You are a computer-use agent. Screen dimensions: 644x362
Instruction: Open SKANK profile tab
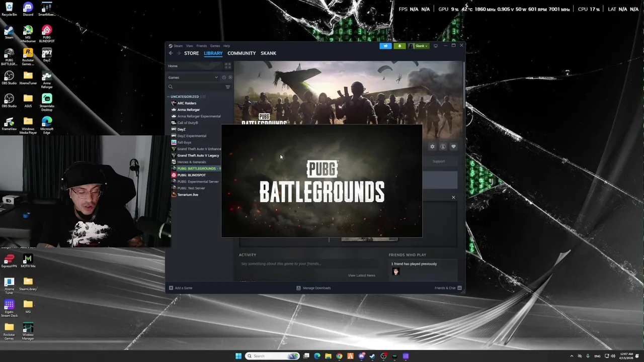click(x=268, y=53)
